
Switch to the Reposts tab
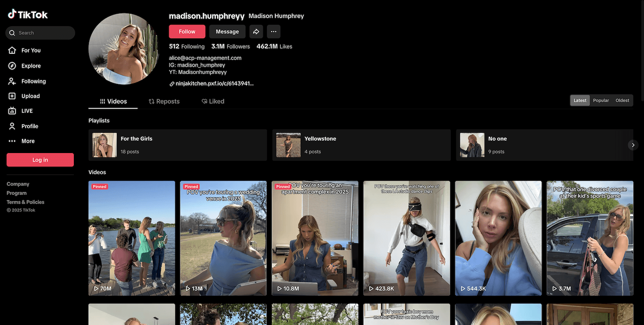coord(164,101)
